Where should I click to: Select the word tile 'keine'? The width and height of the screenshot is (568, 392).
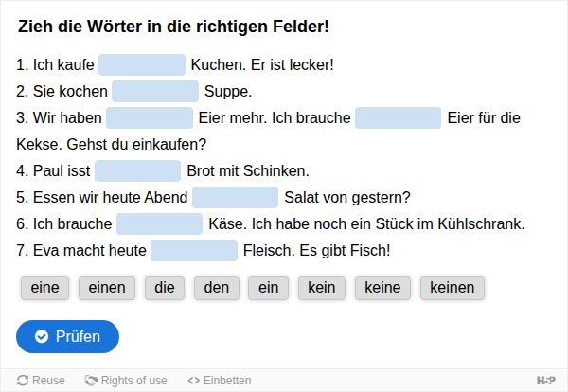(382, 288)
